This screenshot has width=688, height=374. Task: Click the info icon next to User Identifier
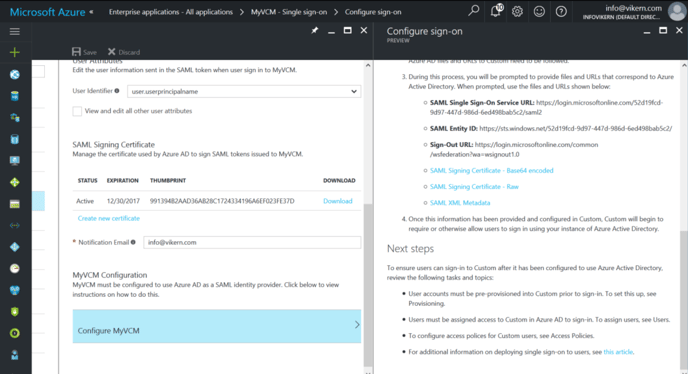pos(117,91)
